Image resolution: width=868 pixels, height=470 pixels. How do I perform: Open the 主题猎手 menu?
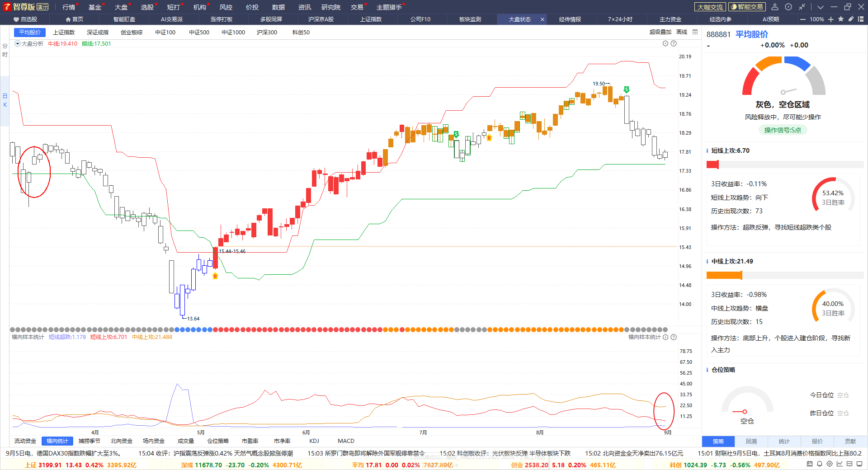[x=389, y=7]
